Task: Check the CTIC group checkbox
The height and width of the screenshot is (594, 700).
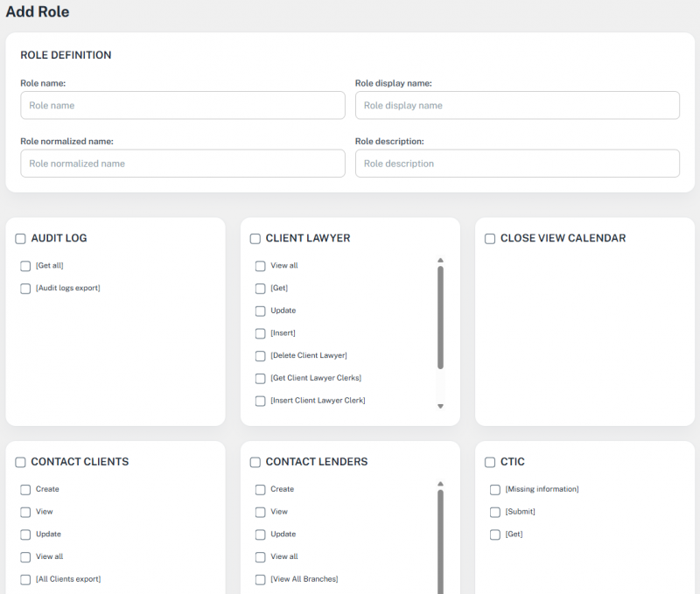Action: [x=490, y=463]
